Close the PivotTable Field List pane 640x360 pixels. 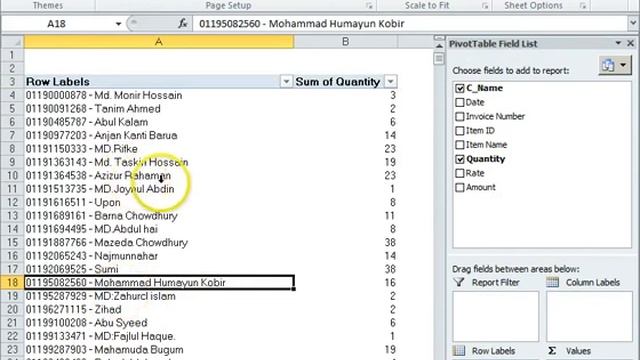pyautogui.click(x=631, y=43)
